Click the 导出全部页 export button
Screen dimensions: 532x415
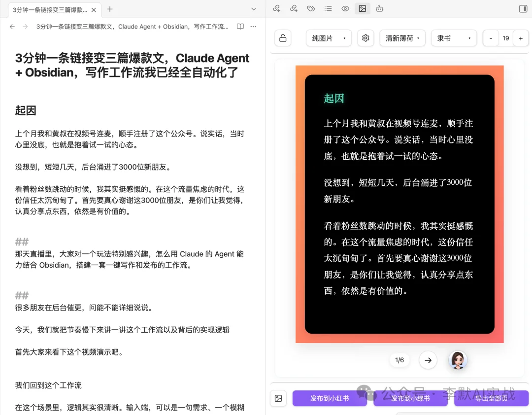tap(491, 398)
